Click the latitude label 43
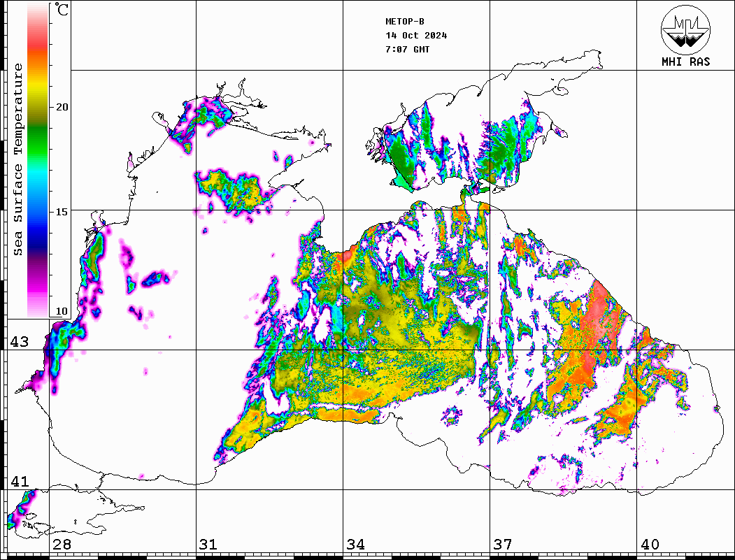Screen dimensions: 735x560 pos(20,342)
